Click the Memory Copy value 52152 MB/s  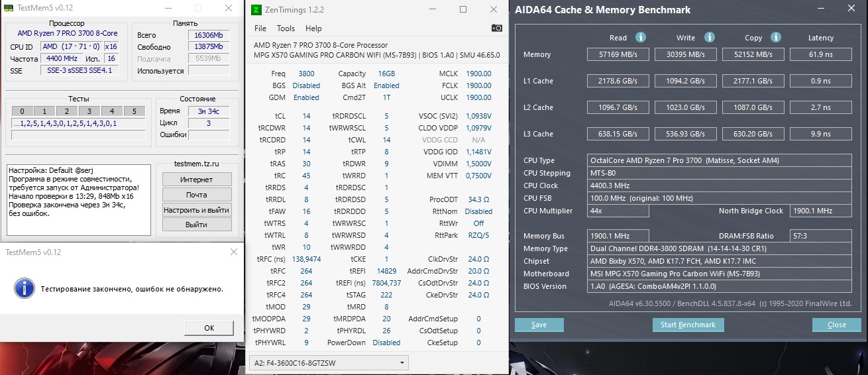[x=753, y=54]
